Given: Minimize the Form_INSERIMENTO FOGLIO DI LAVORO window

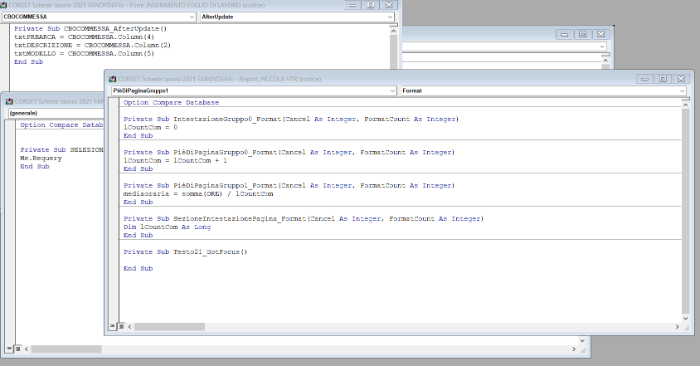Looking at the screenshot, I should tap(352, 5).
